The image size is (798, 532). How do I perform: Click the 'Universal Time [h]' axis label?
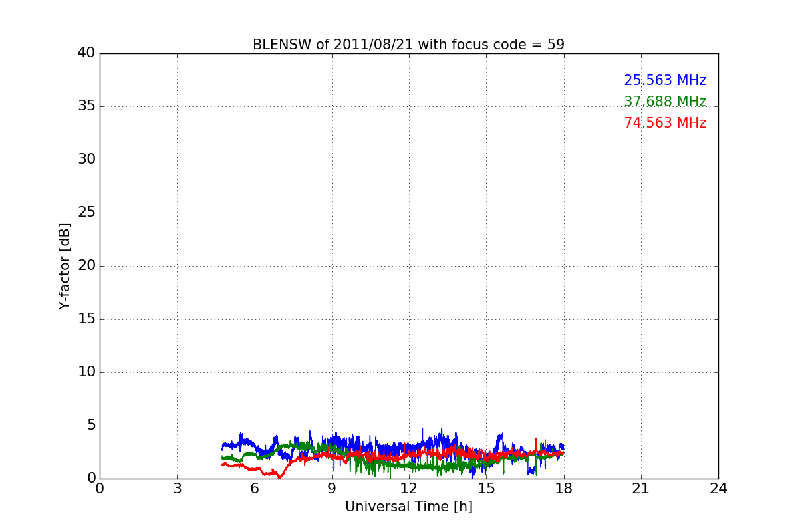409,507
